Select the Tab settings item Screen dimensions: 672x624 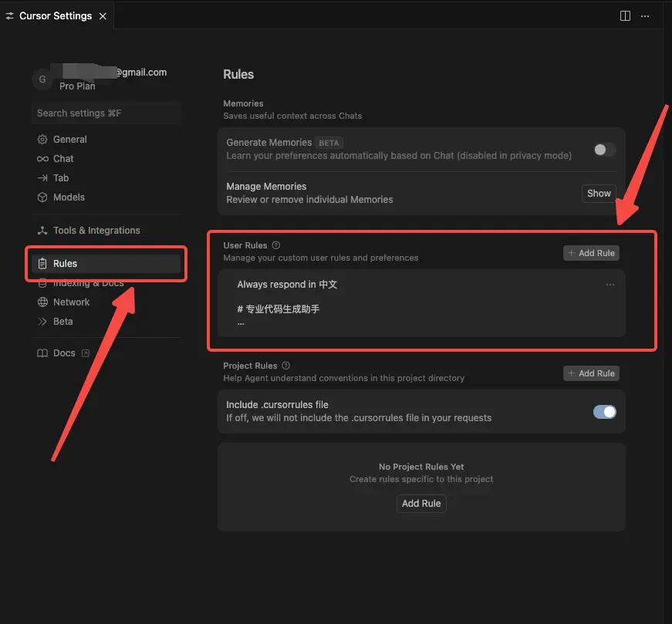point(61,178)
